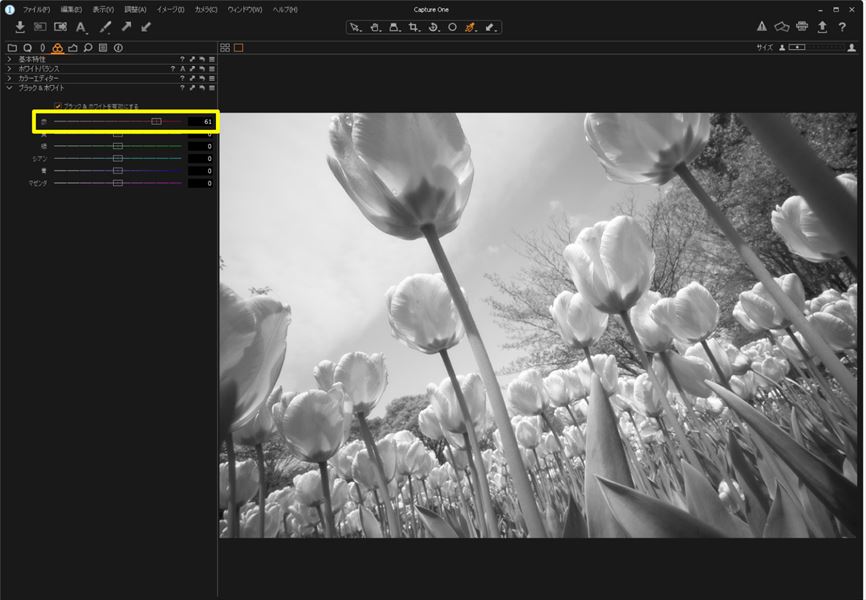Open the ウィンドウ(W) menu
The height and width of the screenshot is (600, 866).
click(x=245, y=9)
